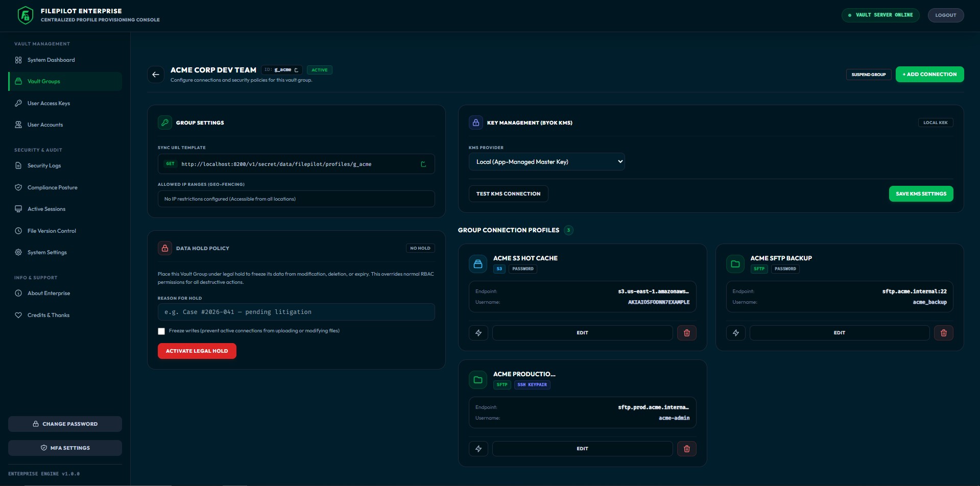Click the LOCAL KEK badge
The image size is (980, 486).
(935, 123)
